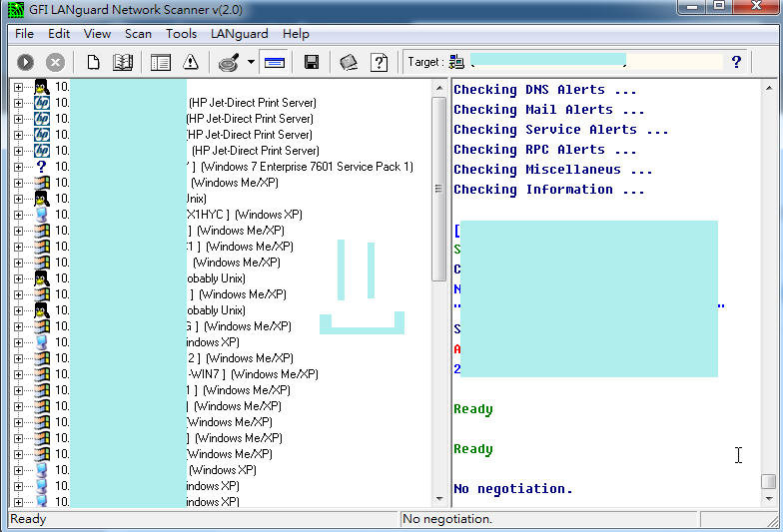Start the scan with the play icon

(x=26, y=62)
